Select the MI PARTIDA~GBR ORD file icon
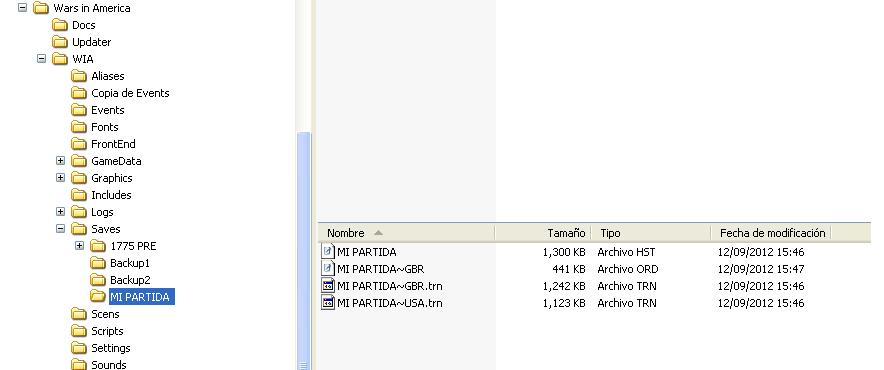Screen dimensions: 884x370 [x=328, y=268]
